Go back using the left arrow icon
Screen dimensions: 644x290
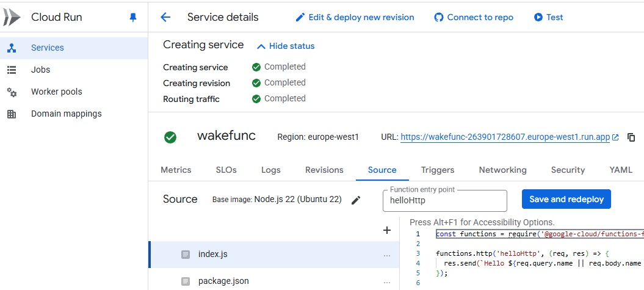click(x=165, y=17)
